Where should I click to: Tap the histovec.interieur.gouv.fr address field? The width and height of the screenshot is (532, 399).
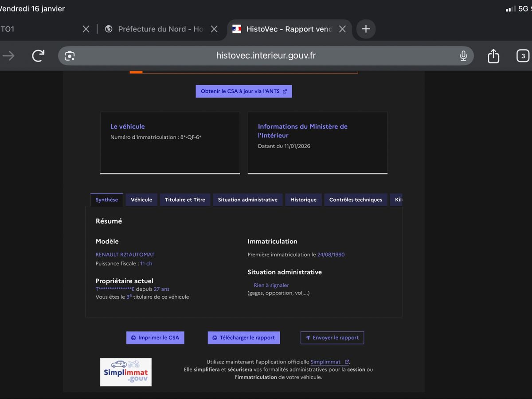[266, 55]
